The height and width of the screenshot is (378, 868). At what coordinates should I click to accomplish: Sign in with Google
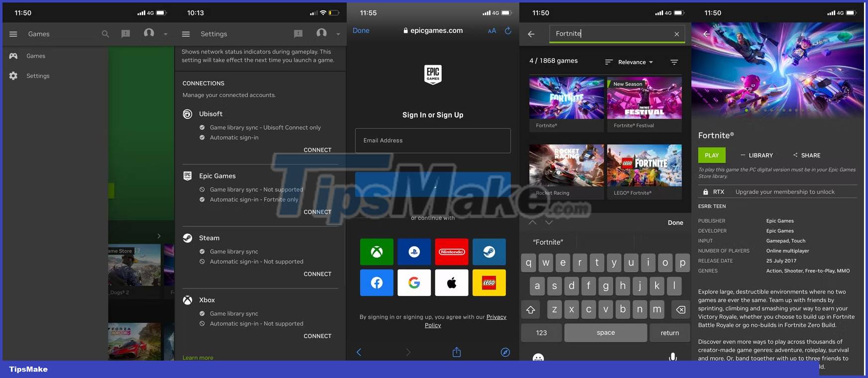(x=414, y=283)
